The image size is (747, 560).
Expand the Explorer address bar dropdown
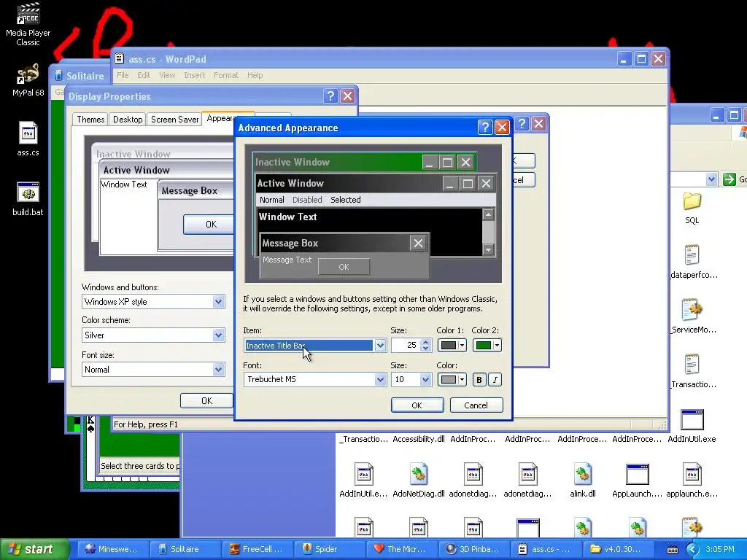pyautogui.click(x=711, y=179)
